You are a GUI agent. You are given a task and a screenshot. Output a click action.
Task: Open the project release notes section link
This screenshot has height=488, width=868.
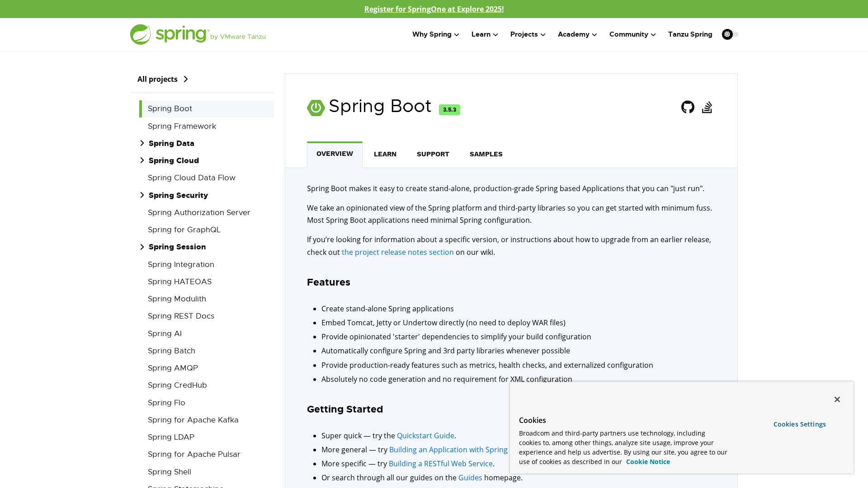(x=397, y=252)
